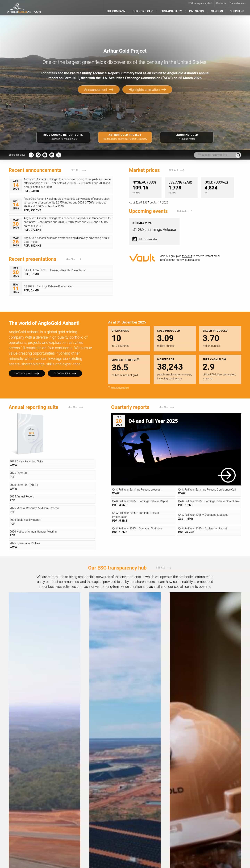Open 2025 Annual Report PDF
Screen dimensions: 250x868
(52, 498)
